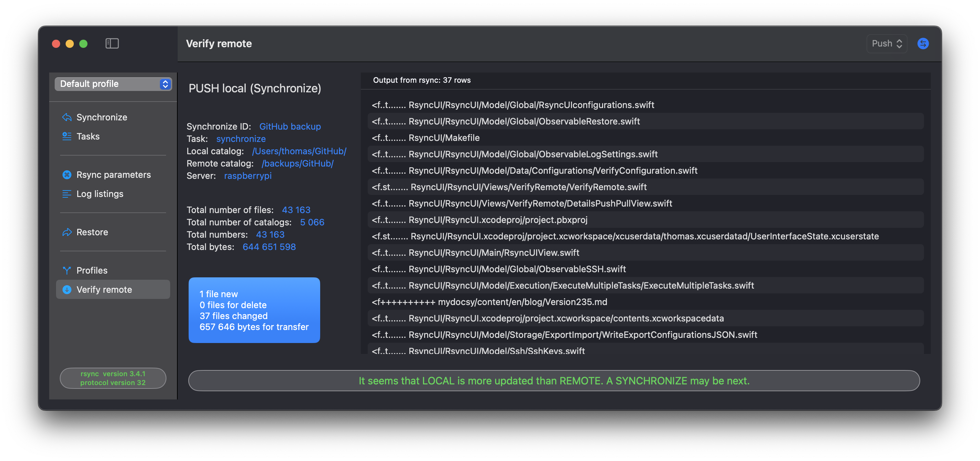Select the RsyncUIView.swift row
Viewport: 980px width, 461px height.
(645, 253)
